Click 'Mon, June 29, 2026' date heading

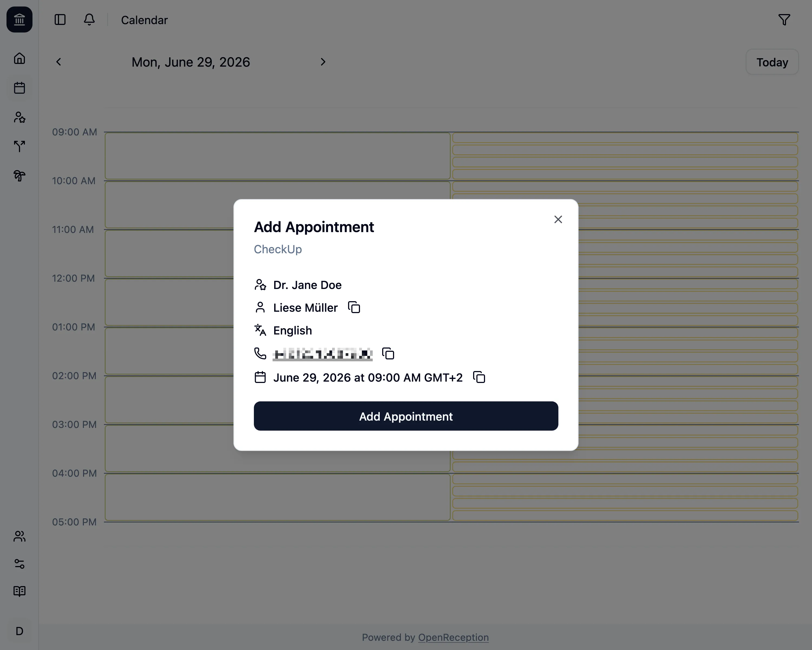click(x=191, y=62)
